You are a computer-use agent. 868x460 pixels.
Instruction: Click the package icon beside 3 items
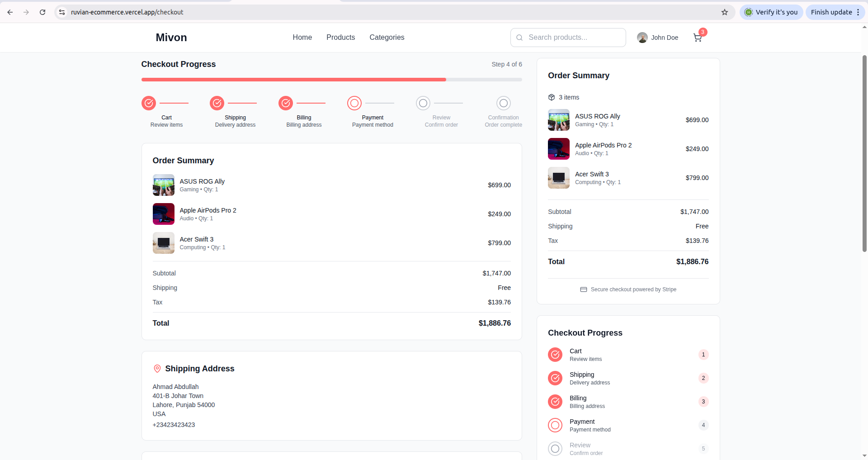click(x=552, y=97)
